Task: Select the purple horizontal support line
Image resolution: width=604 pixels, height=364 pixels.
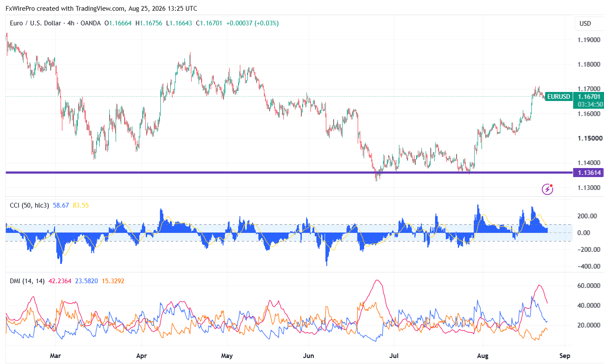Action: tap(289, 173)
